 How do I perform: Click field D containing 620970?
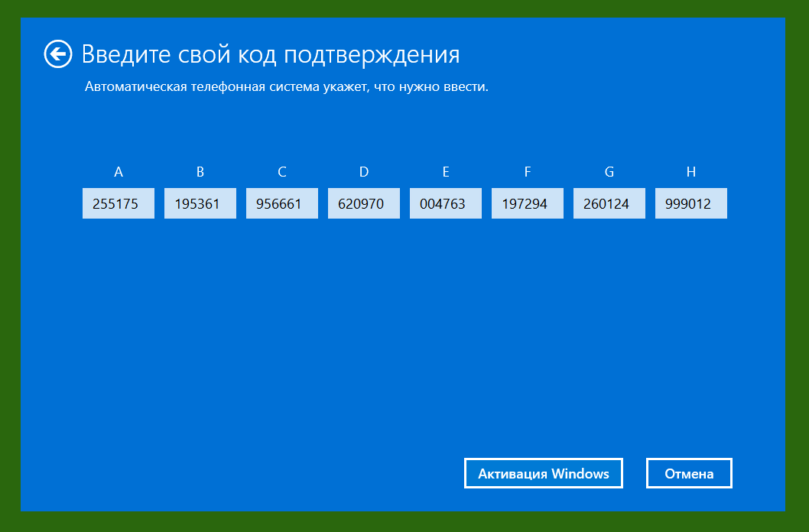[x=364, y=203]
